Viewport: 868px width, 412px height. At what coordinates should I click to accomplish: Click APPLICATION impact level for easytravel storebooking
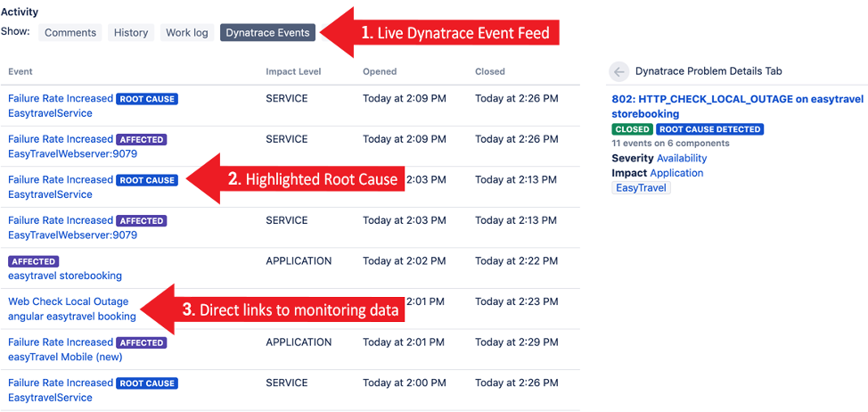click(x=299, y=260)
